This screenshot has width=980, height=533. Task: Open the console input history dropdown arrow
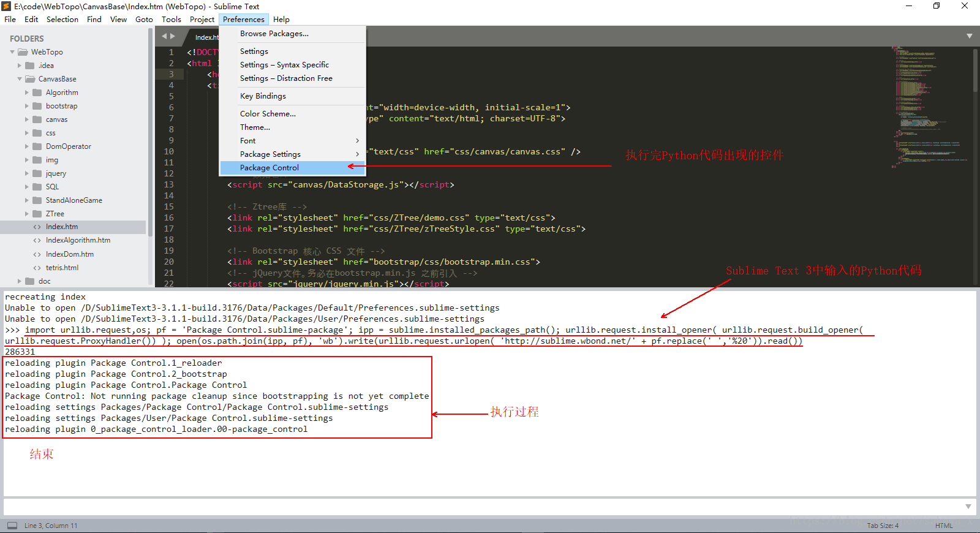coord(968,507)
